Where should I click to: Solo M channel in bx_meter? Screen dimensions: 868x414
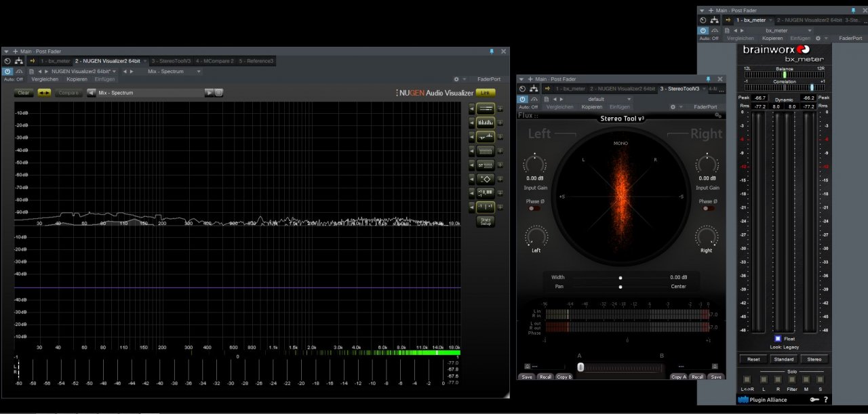(806, 380)
